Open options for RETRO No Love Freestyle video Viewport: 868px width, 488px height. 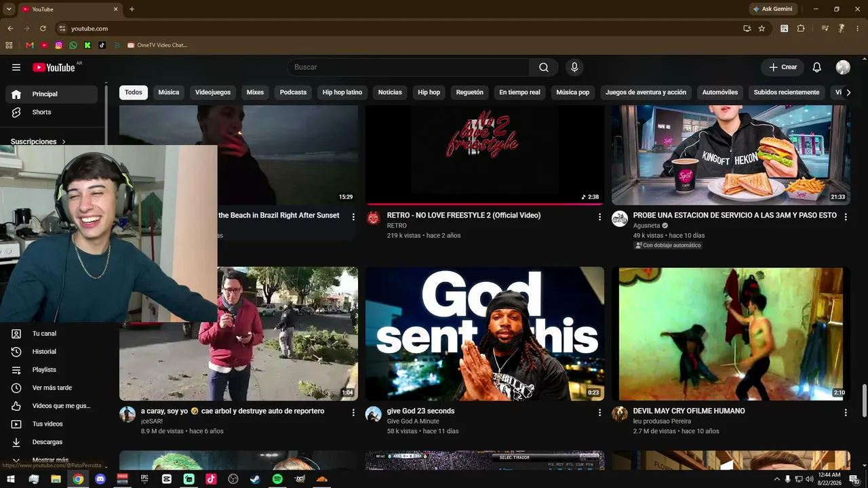599,217
